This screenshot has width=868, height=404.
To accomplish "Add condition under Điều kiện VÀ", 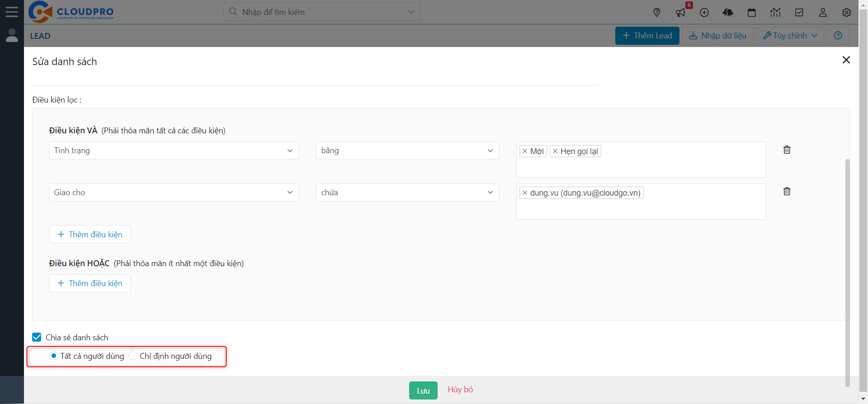I will [90, 234].
